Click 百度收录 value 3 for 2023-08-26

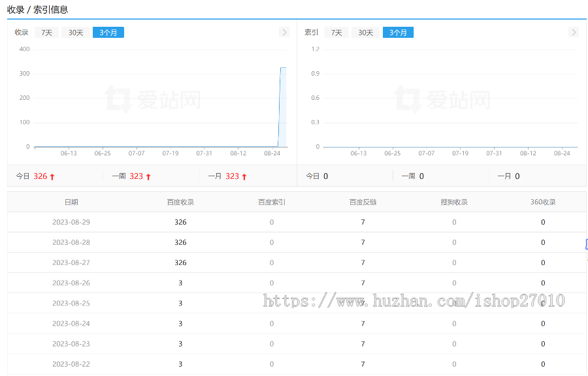[180, 283]
